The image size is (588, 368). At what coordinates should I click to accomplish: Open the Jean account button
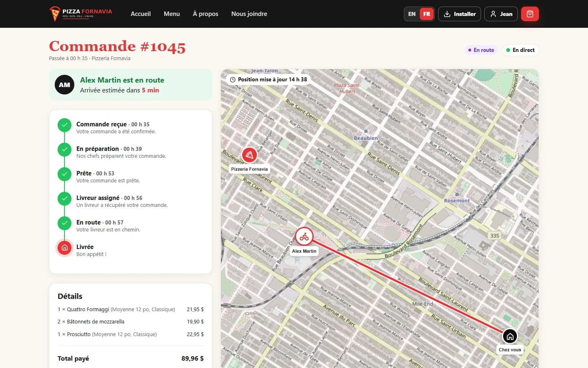(501, 14)
